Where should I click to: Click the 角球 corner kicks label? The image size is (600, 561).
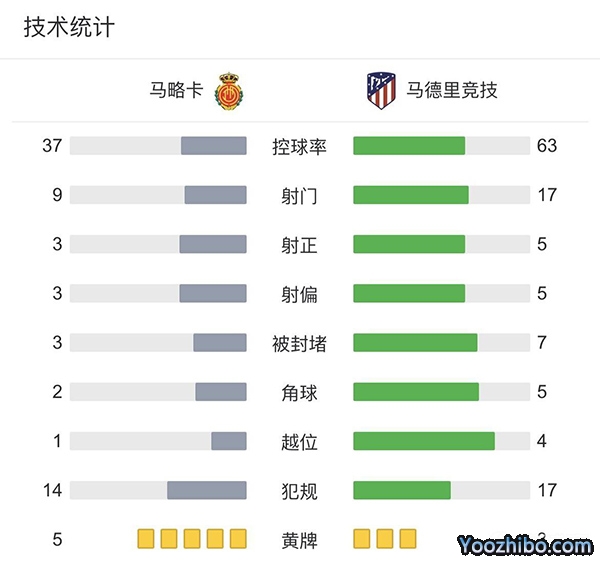(299, 392)
